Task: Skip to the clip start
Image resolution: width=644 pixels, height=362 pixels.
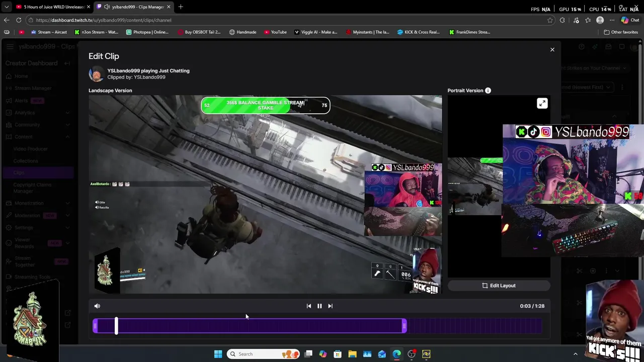Action: click(x=309, y=306)
